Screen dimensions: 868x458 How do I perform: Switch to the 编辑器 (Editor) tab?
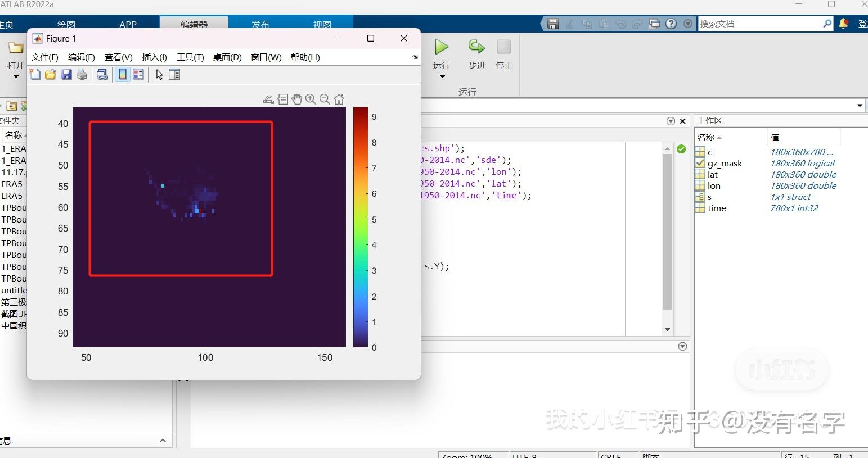[194, 24]
